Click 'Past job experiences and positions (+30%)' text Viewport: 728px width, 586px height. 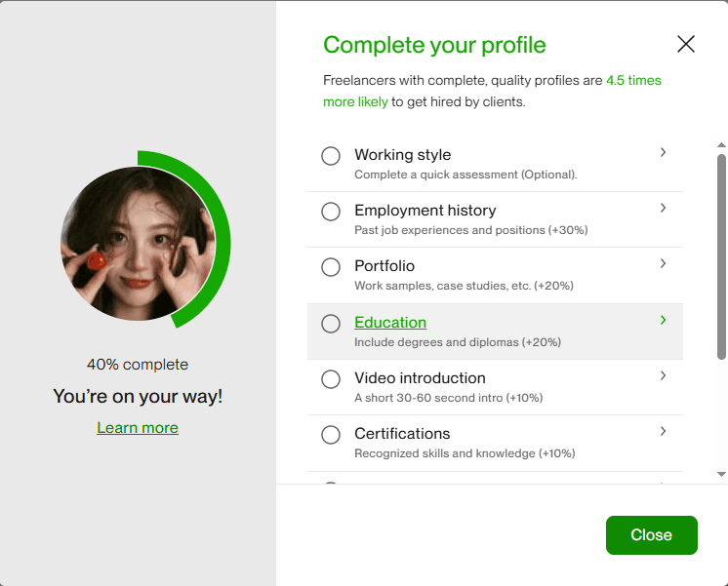(470, 230)
